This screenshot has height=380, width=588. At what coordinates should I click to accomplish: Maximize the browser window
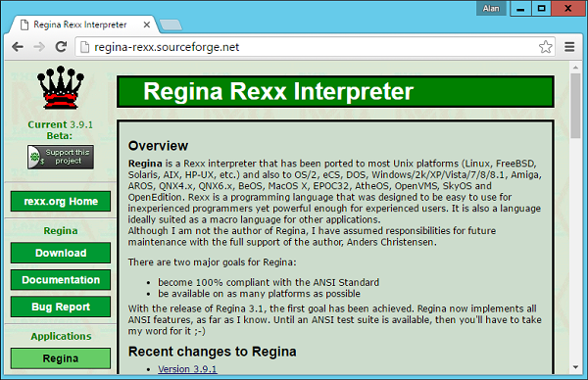pyautogui.click(x=541, y=8)
